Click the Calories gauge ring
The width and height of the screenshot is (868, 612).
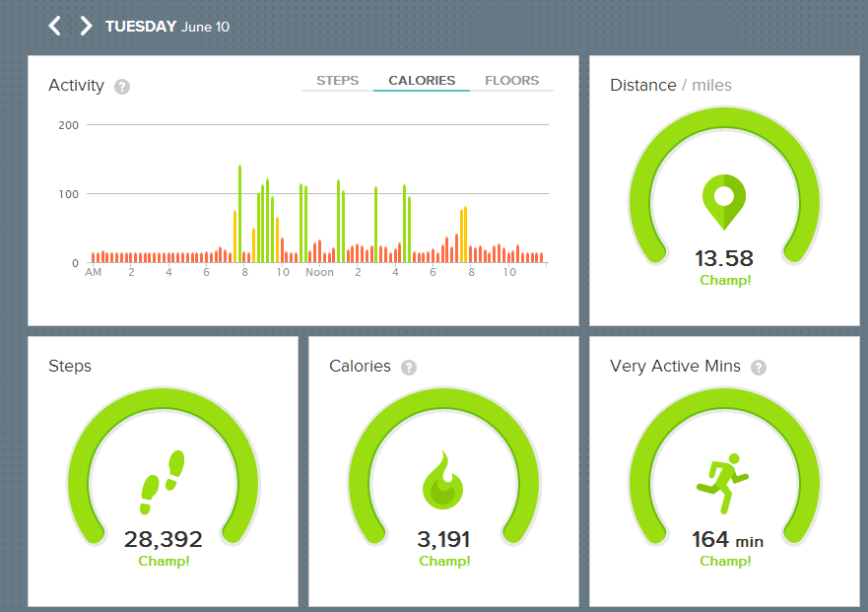(x=443, y=400)
